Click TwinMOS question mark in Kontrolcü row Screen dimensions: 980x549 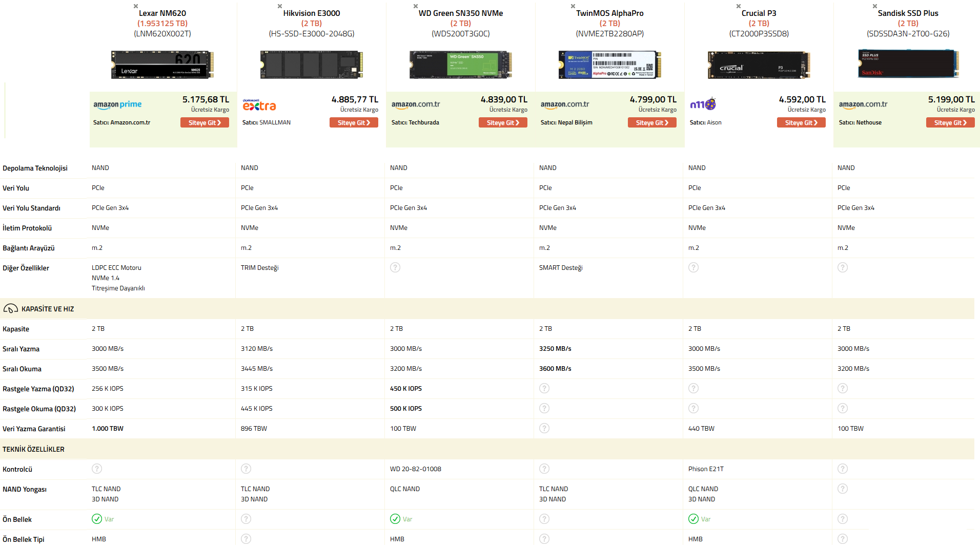544,469
